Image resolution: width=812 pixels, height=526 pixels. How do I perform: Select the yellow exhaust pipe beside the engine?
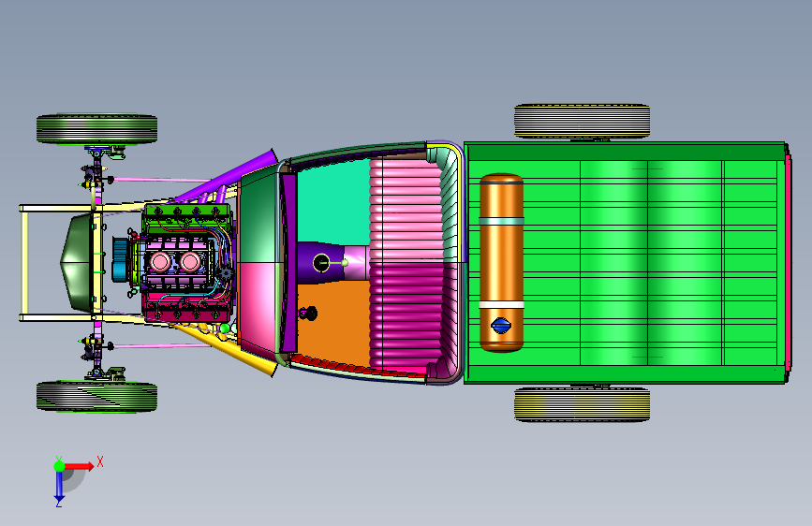click(232, 349)
